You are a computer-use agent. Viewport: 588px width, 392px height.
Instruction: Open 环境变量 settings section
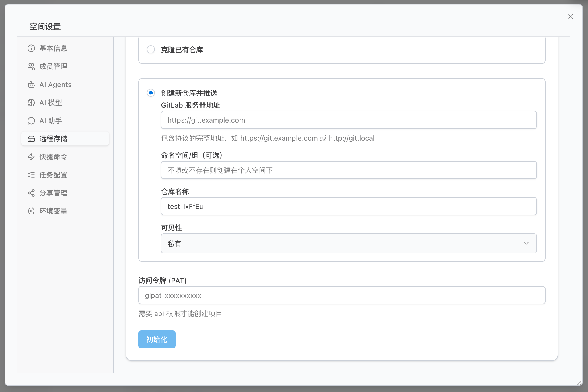tap(53, 211)
